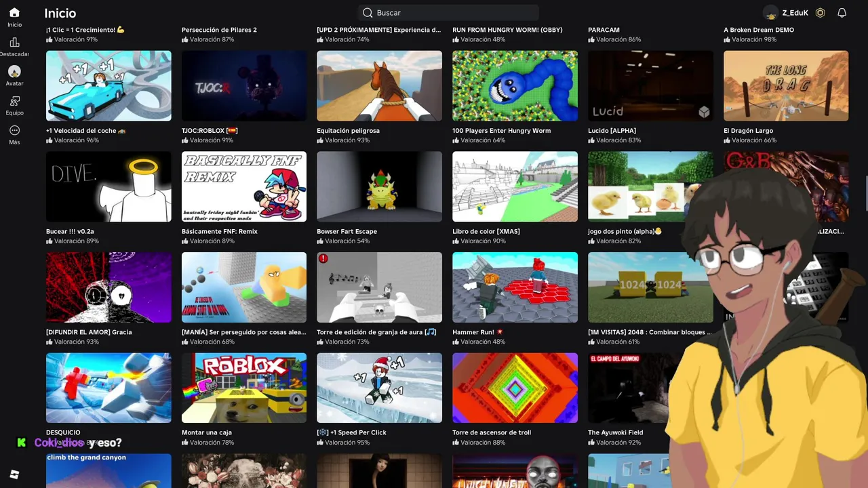
Task: Open the Equitación peligrosa horse thumbnail
Action: pyautogui.click(x=379, y=86)
